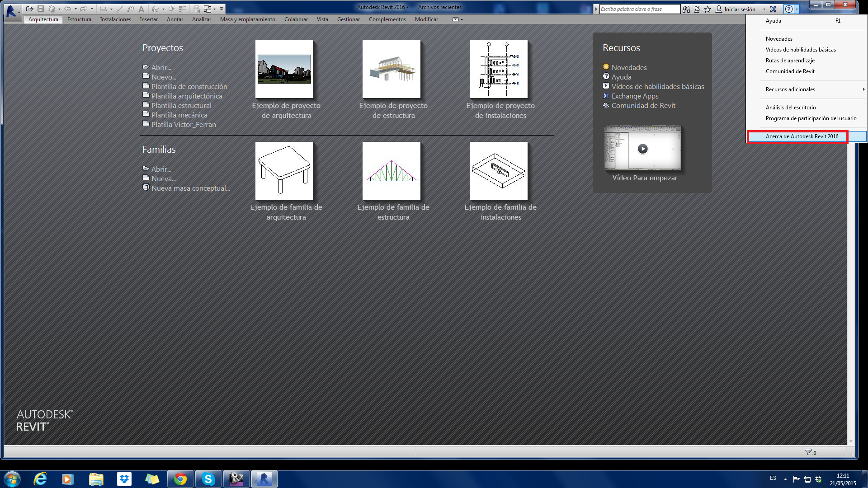Click the Default 3D View house icon
The height and width of the screenshot is (488, 868).
click(156, 8)
